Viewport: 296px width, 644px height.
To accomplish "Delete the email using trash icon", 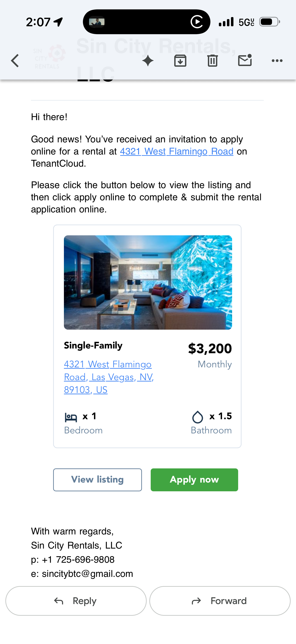I will coord(212,61).
